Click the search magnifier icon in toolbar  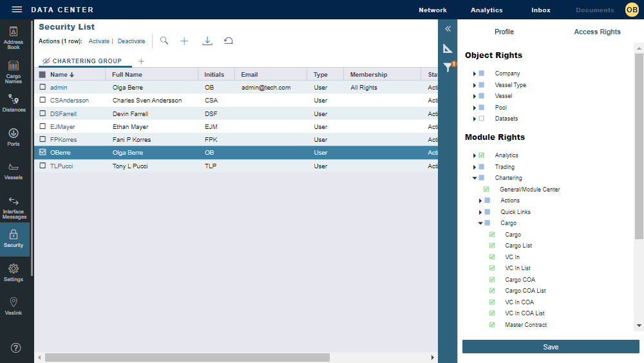click(x=164, y=41)
